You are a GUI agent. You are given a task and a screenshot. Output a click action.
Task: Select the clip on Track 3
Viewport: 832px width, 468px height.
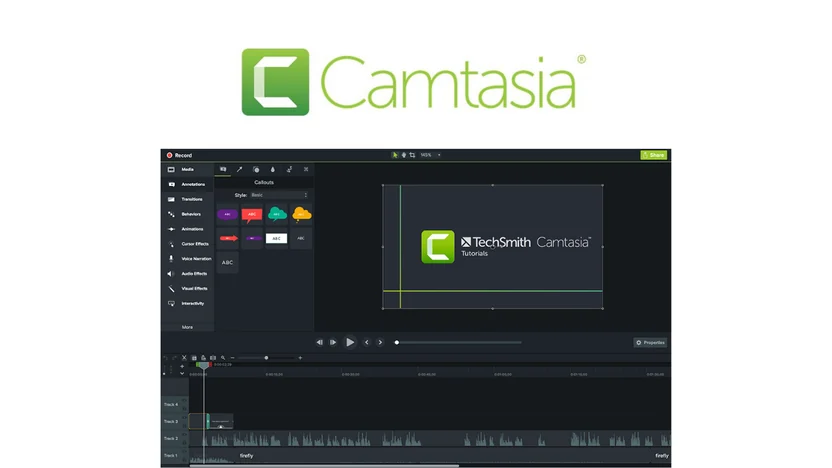(211, 421)
